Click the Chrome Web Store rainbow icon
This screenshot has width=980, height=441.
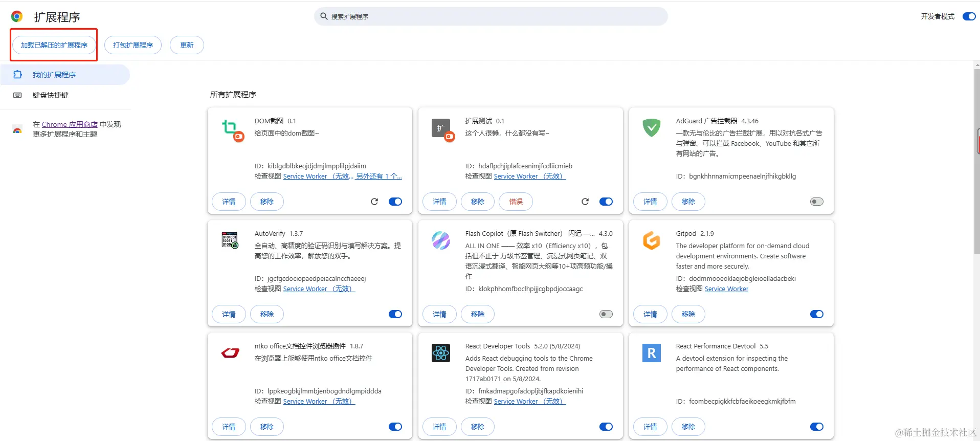point(17,129)
